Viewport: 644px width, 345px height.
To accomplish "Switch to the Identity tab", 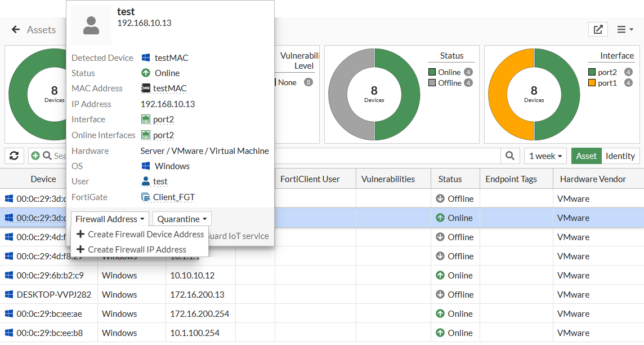I will 620,156.
